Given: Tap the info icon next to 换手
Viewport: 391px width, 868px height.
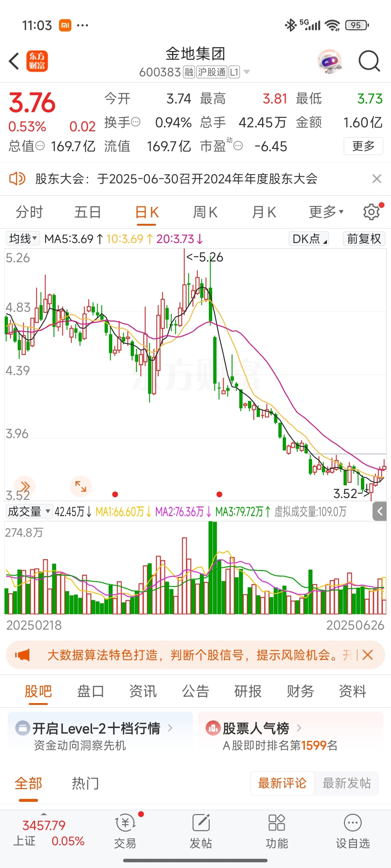Looking at the screenshot, I should [x=135, y=122].
